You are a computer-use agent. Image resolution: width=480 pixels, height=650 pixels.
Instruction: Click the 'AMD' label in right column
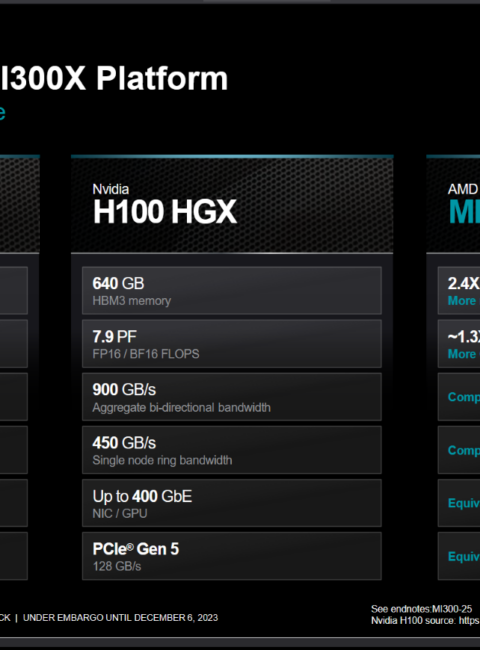(463, 189)
